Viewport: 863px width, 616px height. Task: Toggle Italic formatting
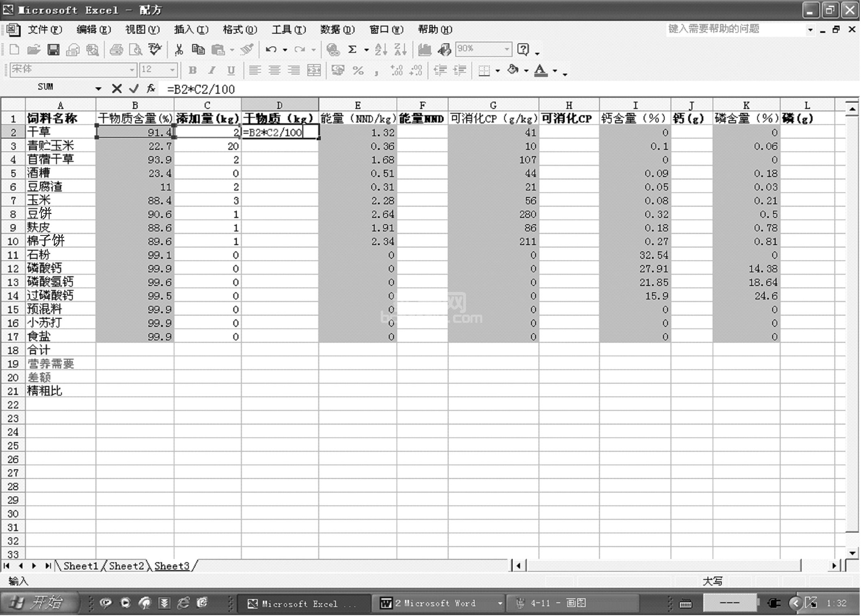pyautogui.click(x=211, y=71)
